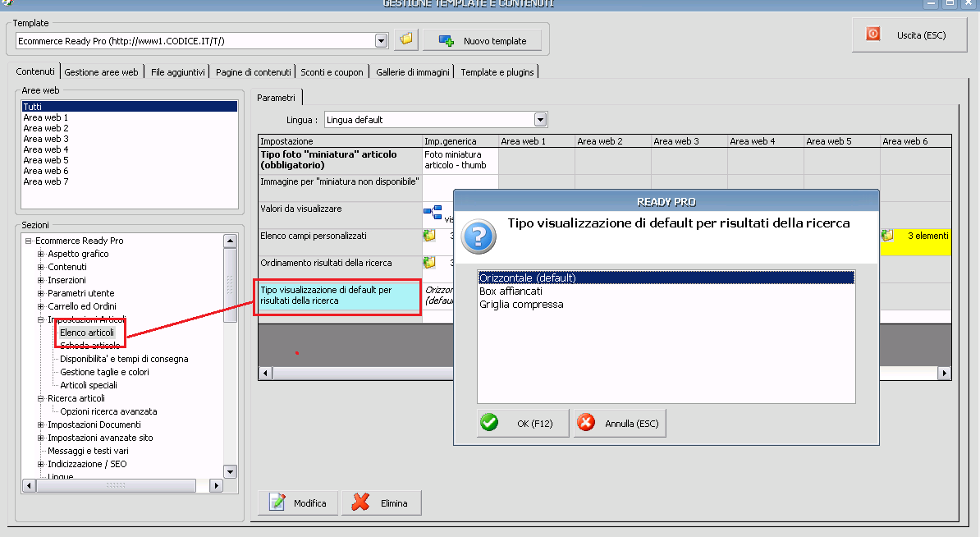Click the Area web 1 column header
980x537 pixels.
coord(536,141)
